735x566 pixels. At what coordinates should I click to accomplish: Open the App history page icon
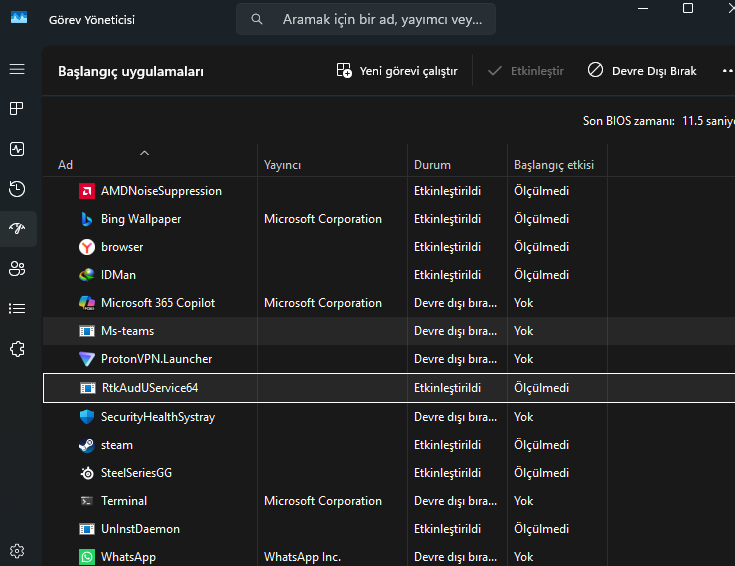tap(17, 188)
